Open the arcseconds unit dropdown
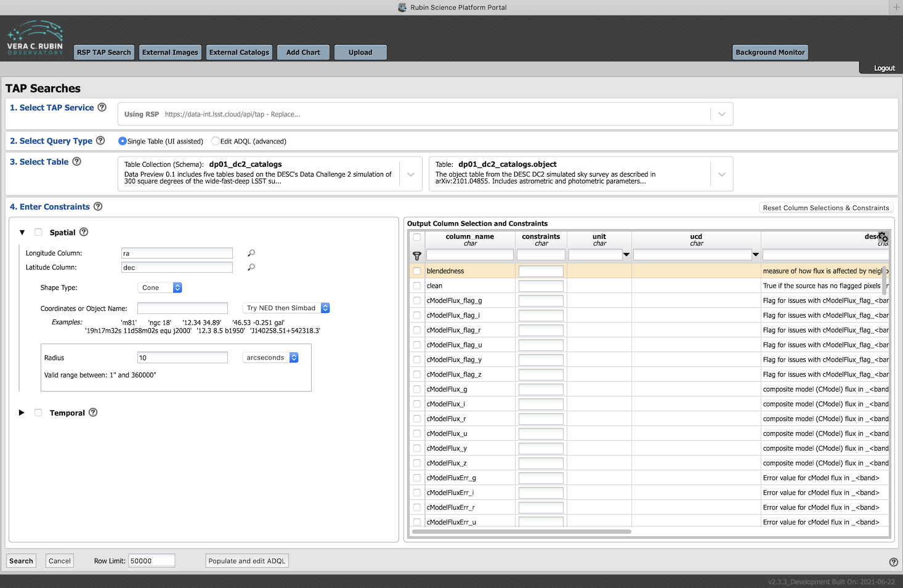 (x=270, y=358)
